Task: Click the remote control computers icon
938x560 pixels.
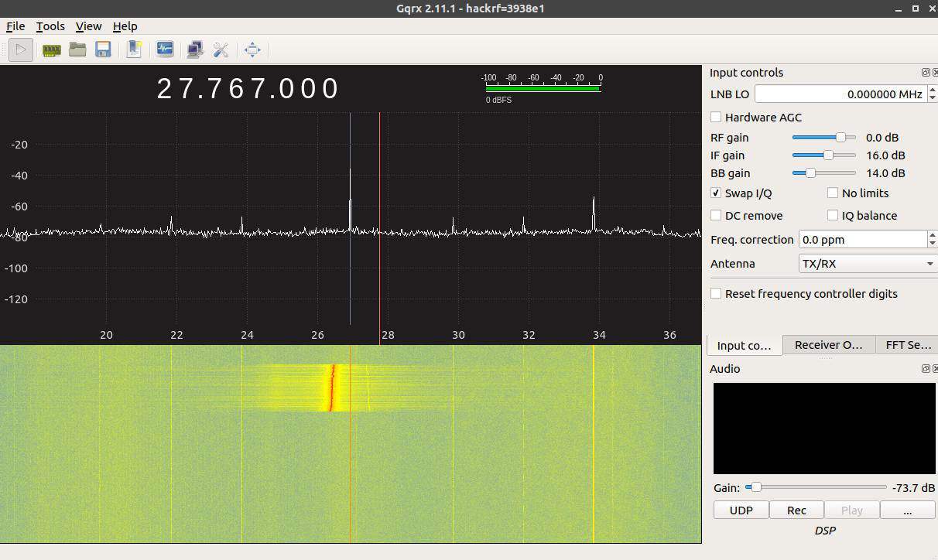Action: pyautogui.click(x=195, y=50)
